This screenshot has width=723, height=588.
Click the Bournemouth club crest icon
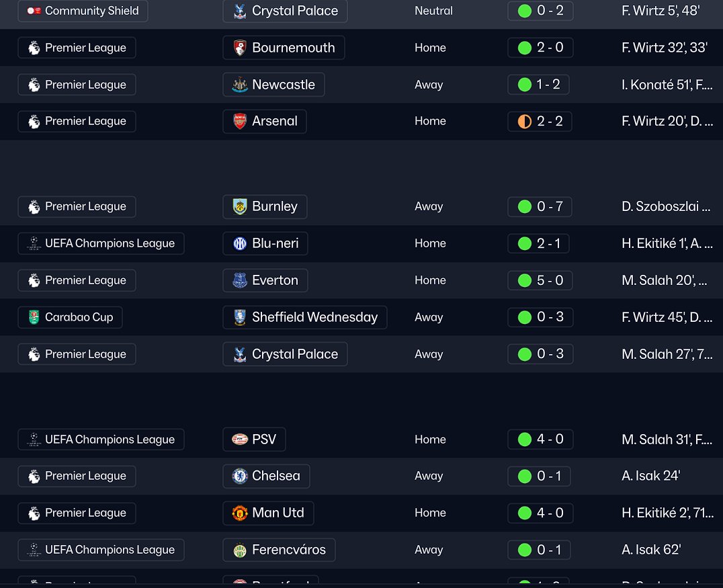pos(240,48)
